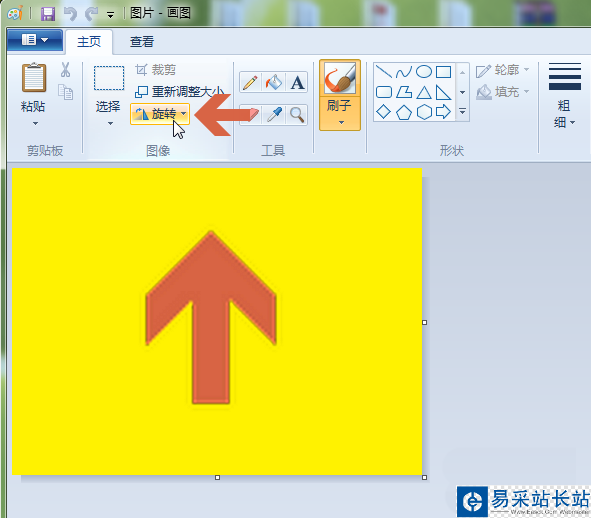Switch to the 查看 tab
Screen dimensions: 591x518
tap(142, 41)
